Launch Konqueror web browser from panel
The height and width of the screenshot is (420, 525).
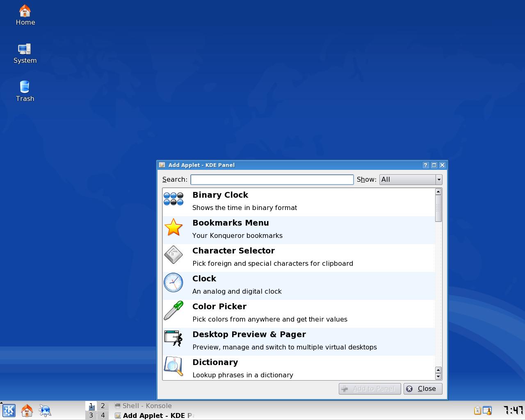45,411
